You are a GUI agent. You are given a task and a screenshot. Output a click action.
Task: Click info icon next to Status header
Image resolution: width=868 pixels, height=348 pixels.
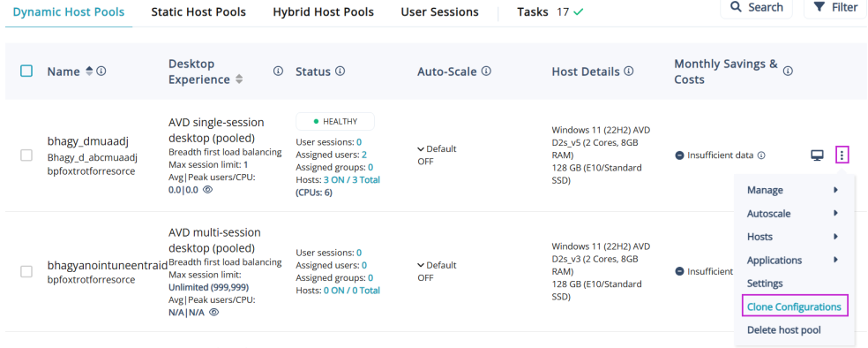(x=340, y=72)
